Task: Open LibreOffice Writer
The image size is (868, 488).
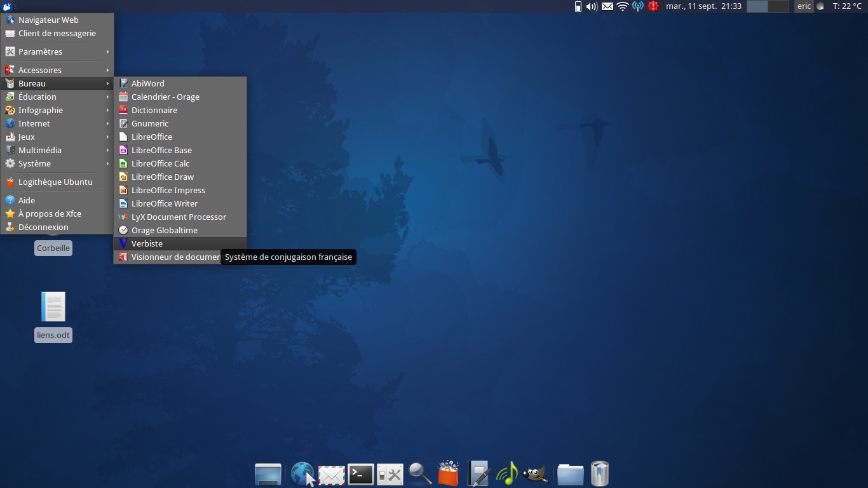Action: click(180, 203)
